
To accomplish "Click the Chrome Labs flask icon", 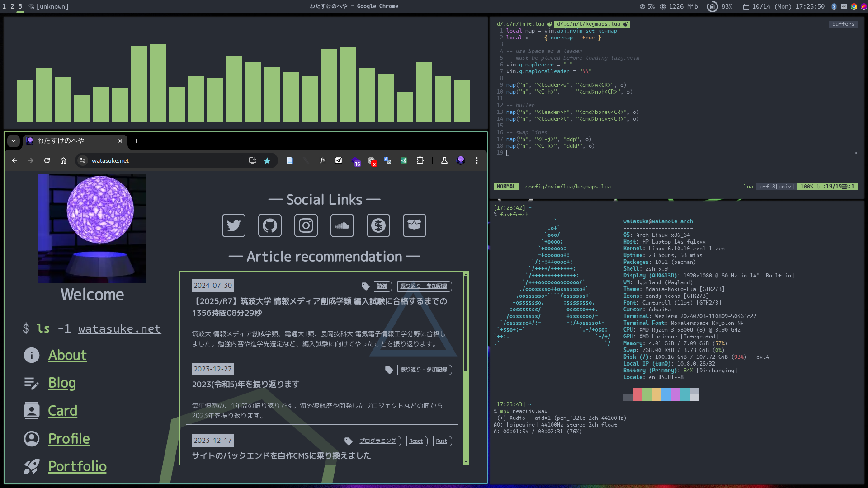I will (444, 160).
